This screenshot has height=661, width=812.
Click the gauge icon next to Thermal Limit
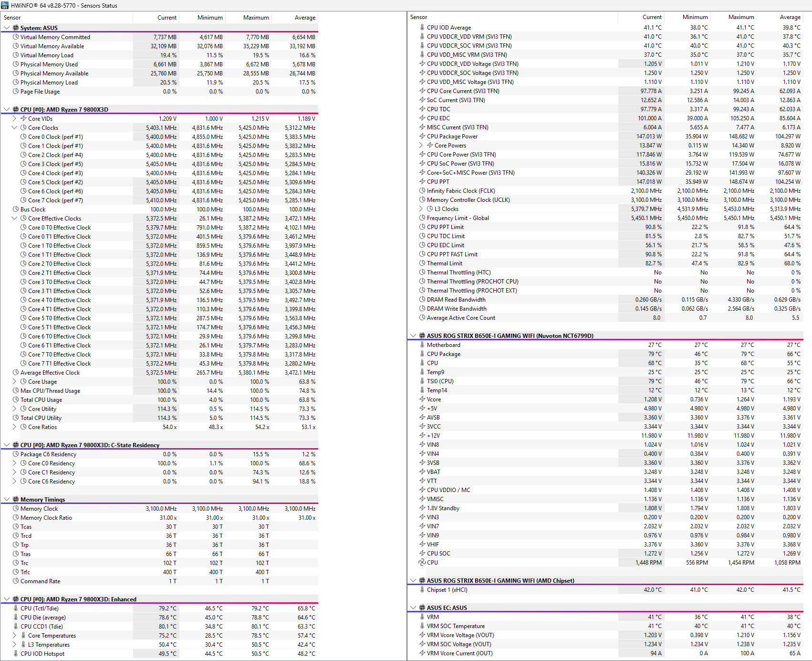[422, 263]
